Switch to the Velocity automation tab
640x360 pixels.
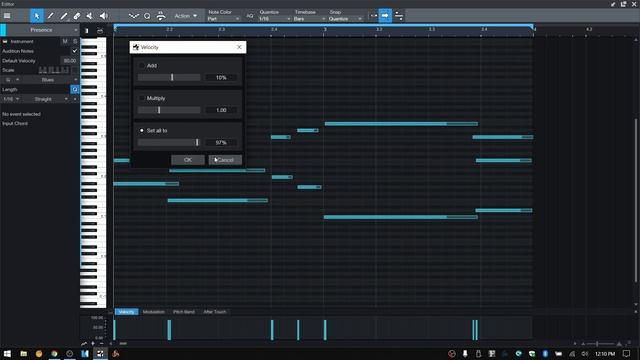(x=127, y=312)
